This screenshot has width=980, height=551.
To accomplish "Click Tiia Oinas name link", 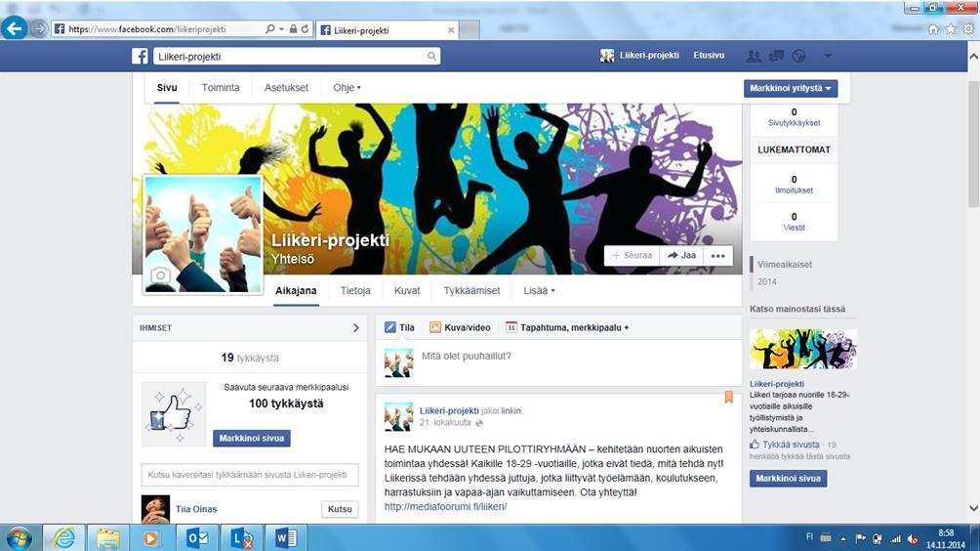I will click(x=196, y=509).
